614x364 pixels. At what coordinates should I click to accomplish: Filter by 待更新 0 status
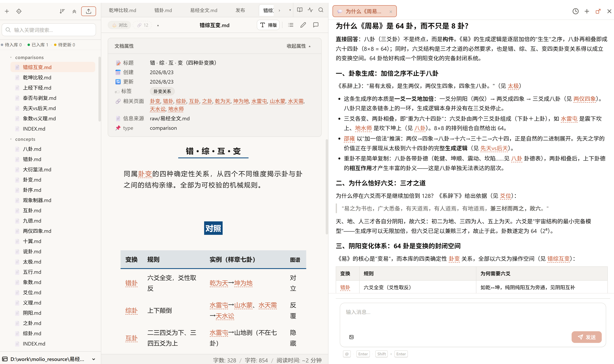(x=64, y=45)
